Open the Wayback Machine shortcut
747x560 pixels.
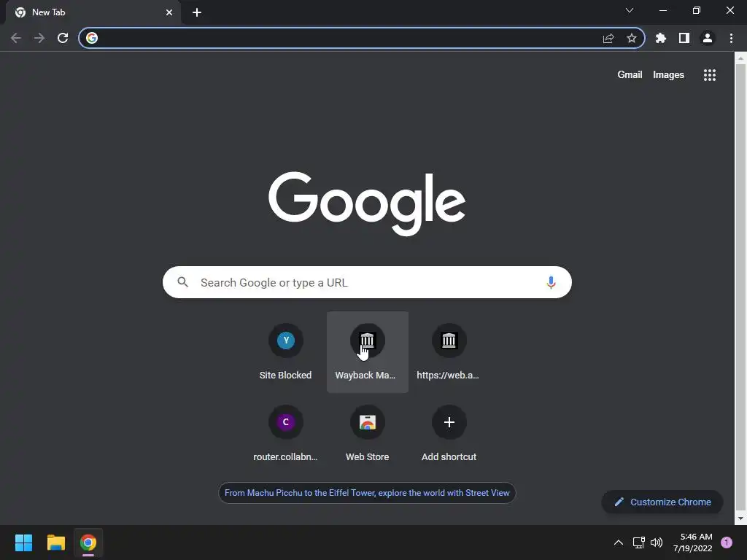(368, 352)
